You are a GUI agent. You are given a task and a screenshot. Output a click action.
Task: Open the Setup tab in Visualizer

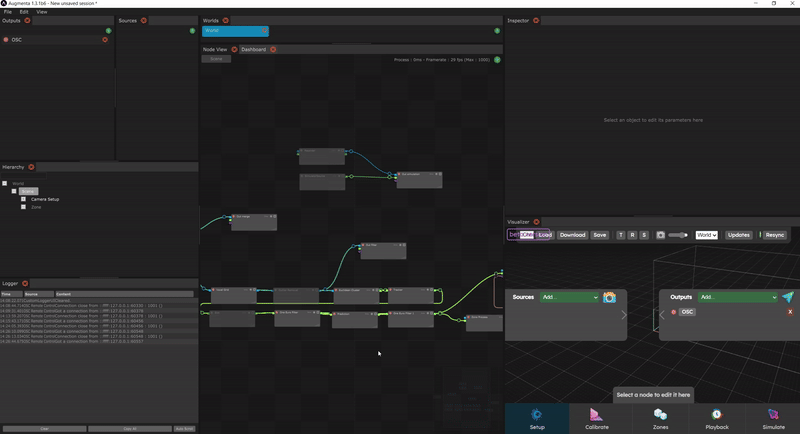[537, 419]
